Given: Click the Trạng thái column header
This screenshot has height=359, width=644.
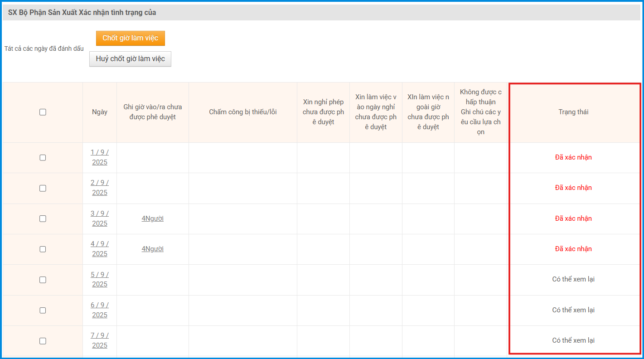Looking at the screenshot, I should [573, 112].
